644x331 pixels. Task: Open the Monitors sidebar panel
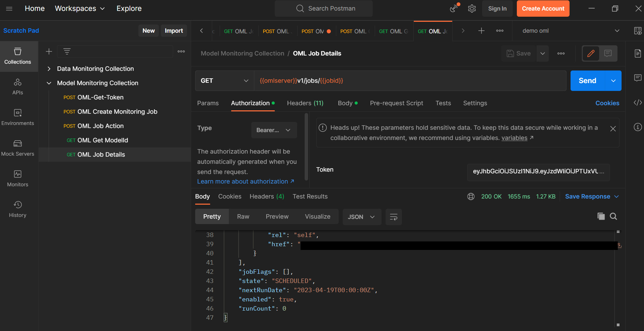(x=18, y=178)
